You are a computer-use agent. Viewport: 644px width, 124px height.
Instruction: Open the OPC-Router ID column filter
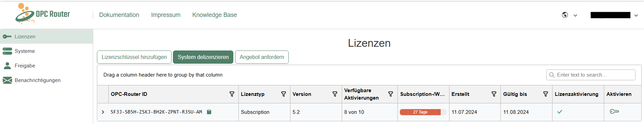click(232, 94)
